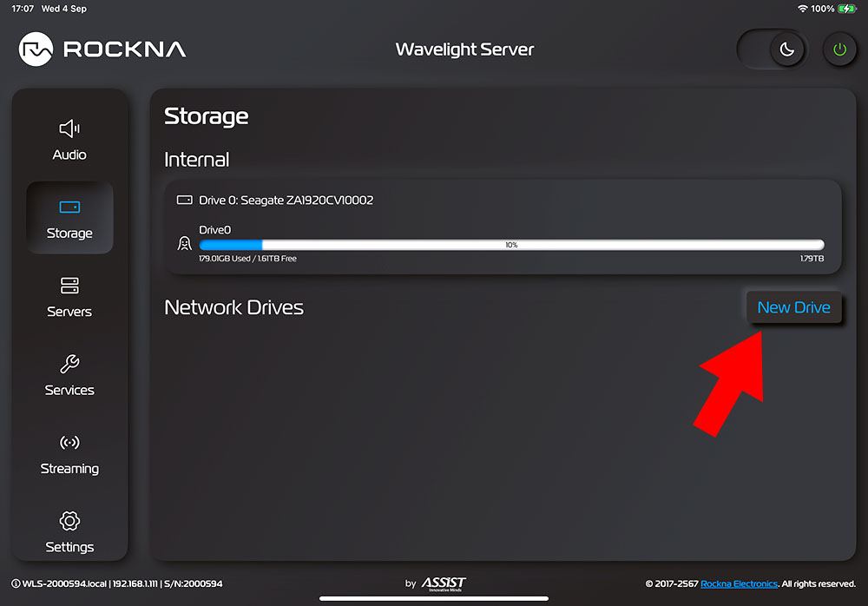868x606 pixels.
Task: Click the drive icon next to Seagate
Action: (184, 200)
